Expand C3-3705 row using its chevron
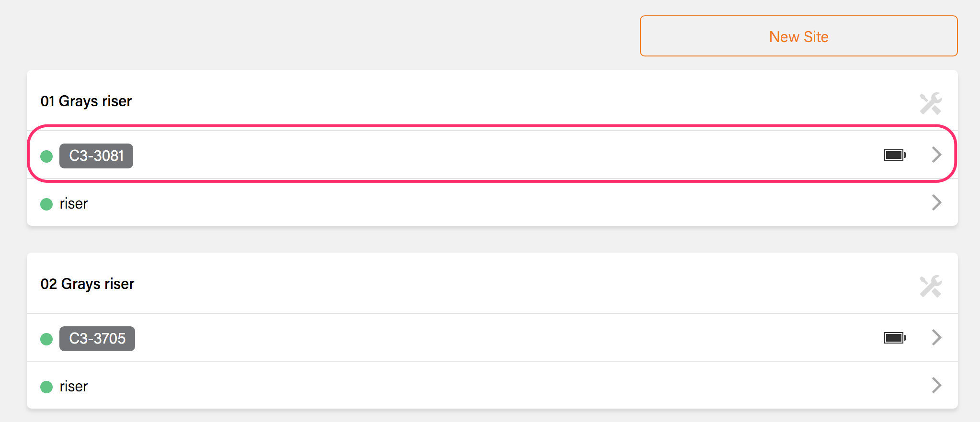The width and height of the screenshot is (980, 422). 936,337
